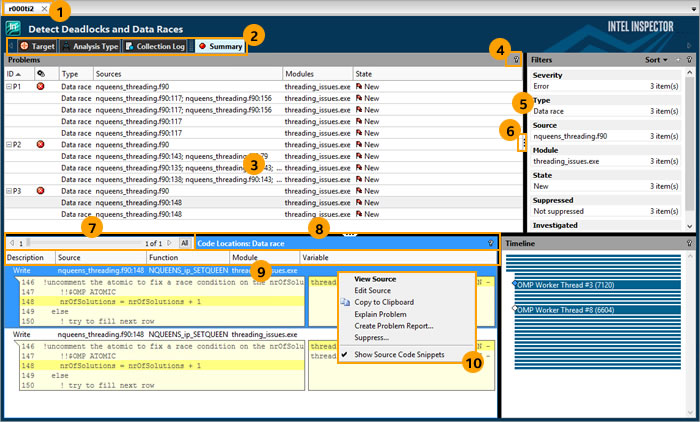Collapse the P1 problem set
The width and height of the screenshot is (700, 422).
tap(8, 88)
